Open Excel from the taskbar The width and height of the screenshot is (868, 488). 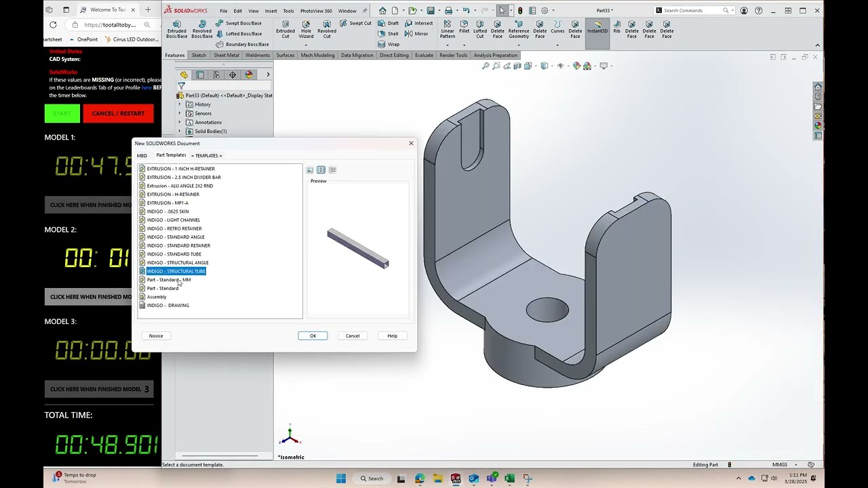coord(509,479)
